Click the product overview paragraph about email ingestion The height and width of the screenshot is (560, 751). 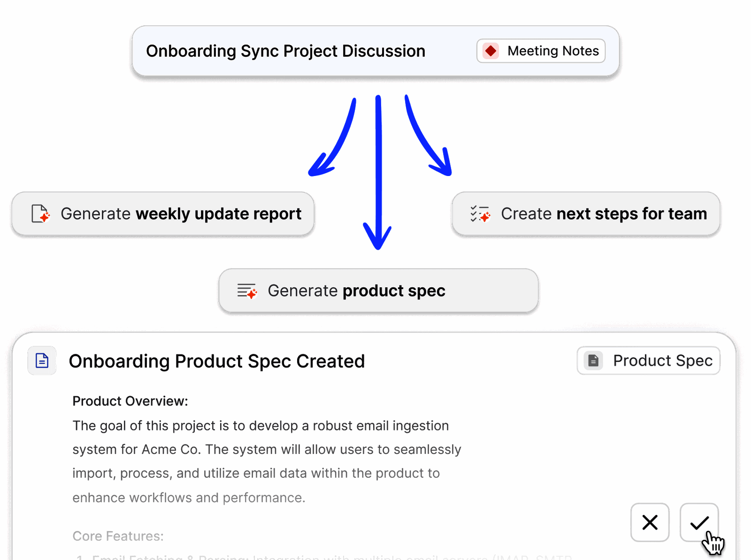coord(266,461)
